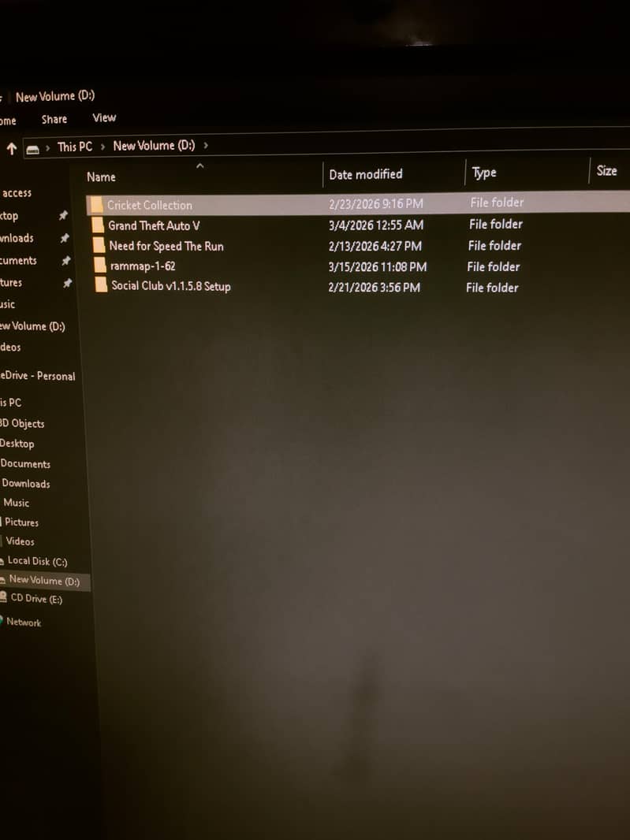
Task: Select OneDrive - Personal in sidebar
Action: 38,376
